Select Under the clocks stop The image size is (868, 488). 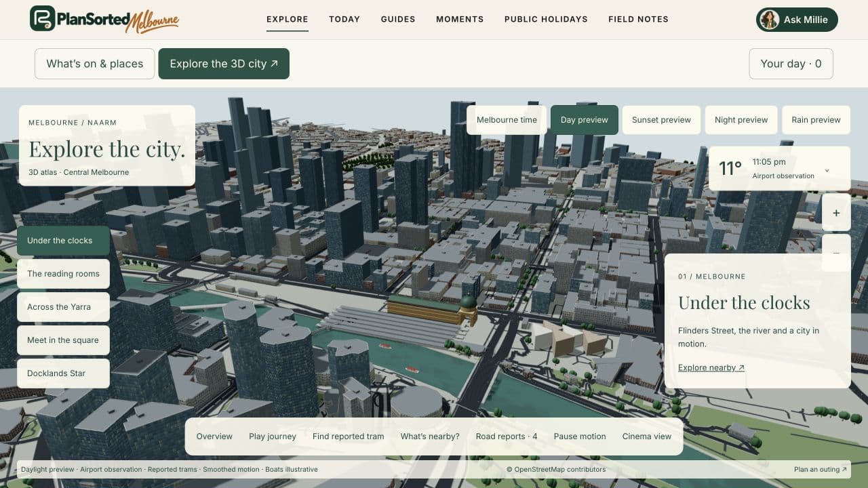64,241
